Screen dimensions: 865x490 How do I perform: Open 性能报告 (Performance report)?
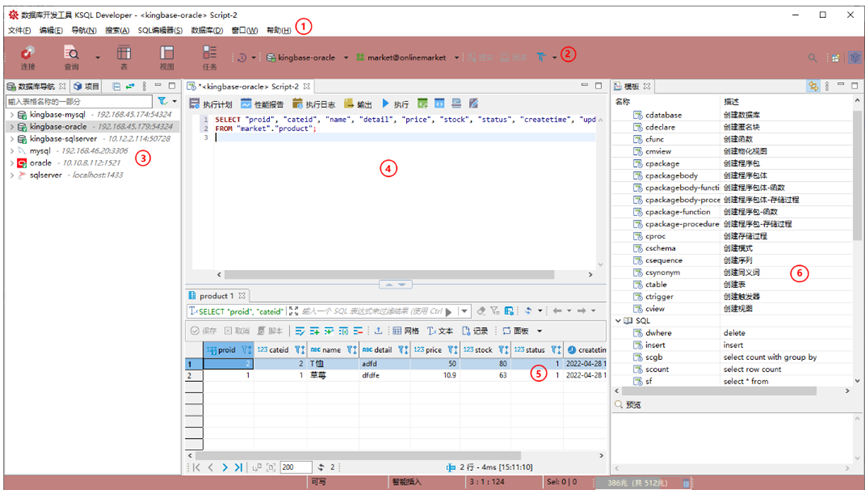tap(262, 104)
